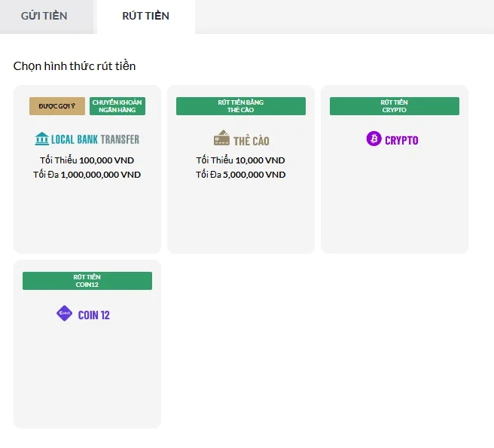
Task: Click the Coin12 purple logo icon
Action: 64,314
